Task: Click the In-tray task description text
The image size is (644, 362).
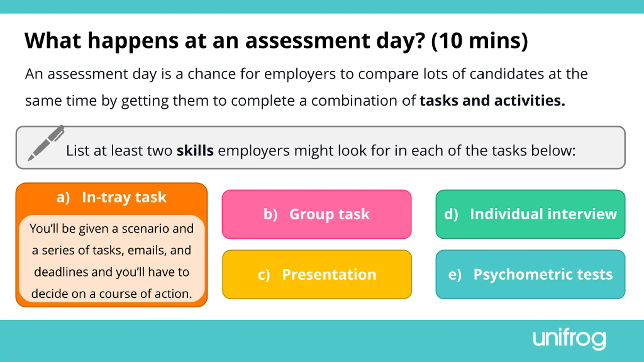Action: [x=112, y=261]
